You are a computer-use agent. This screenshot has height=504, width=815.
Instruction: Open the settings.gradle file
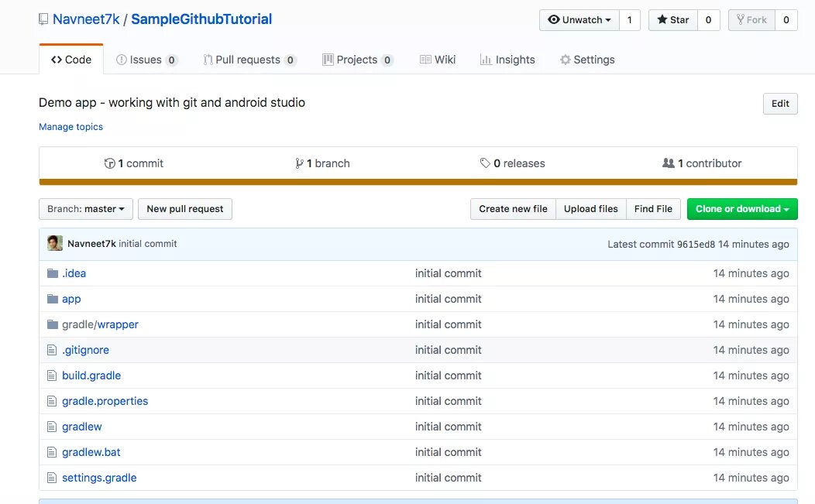99,478
